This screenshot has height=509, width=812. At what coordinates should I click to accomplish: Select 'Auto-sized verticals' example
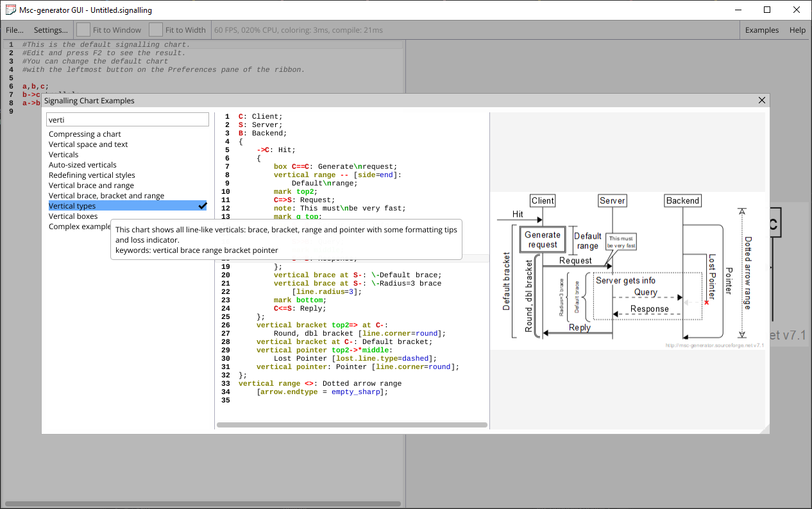(83, 165)
